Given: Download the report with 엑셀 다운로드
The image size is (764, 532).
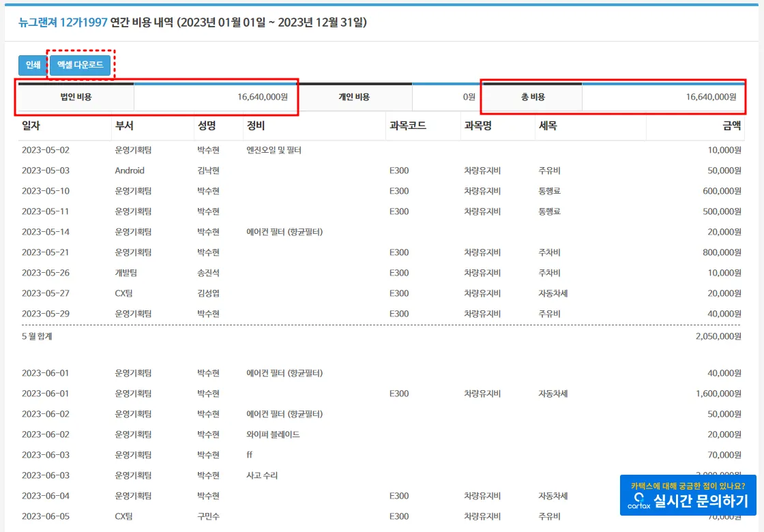Looking at the screenshot, I should [x=80, y=65].
